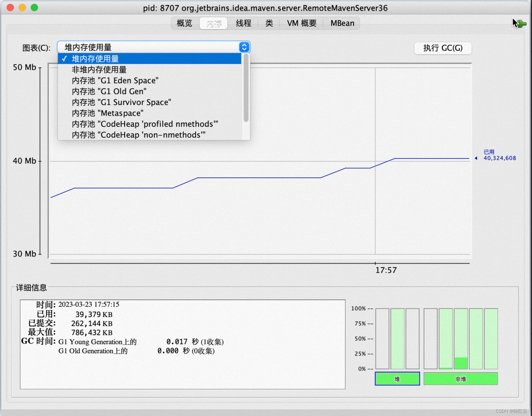Click the 30 Mb axis label
This screenshot has width=532, height=416.
25,254
